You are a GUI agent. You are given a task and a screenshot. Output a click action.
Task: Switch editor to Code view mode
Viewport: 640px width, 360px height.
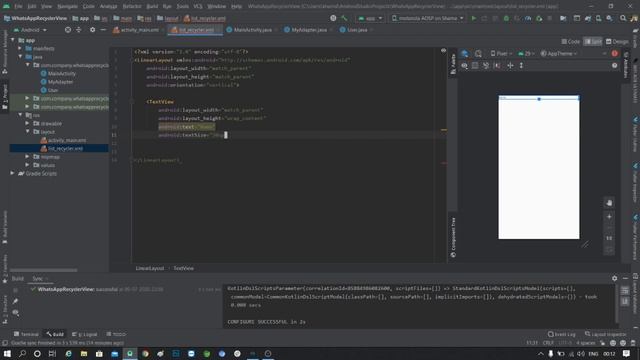click(571, 42)
